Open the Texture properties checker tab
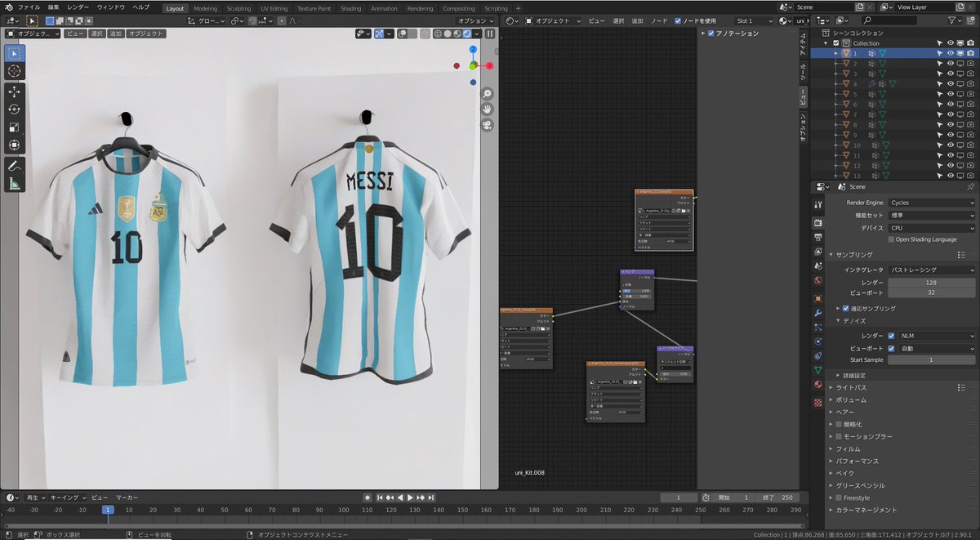 click(817, 403)
